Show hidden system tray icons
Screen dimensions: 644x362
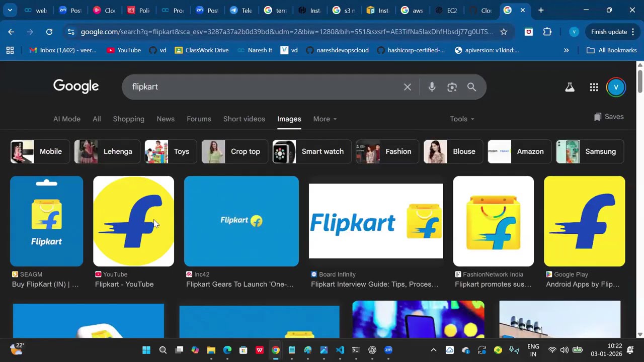434,350
